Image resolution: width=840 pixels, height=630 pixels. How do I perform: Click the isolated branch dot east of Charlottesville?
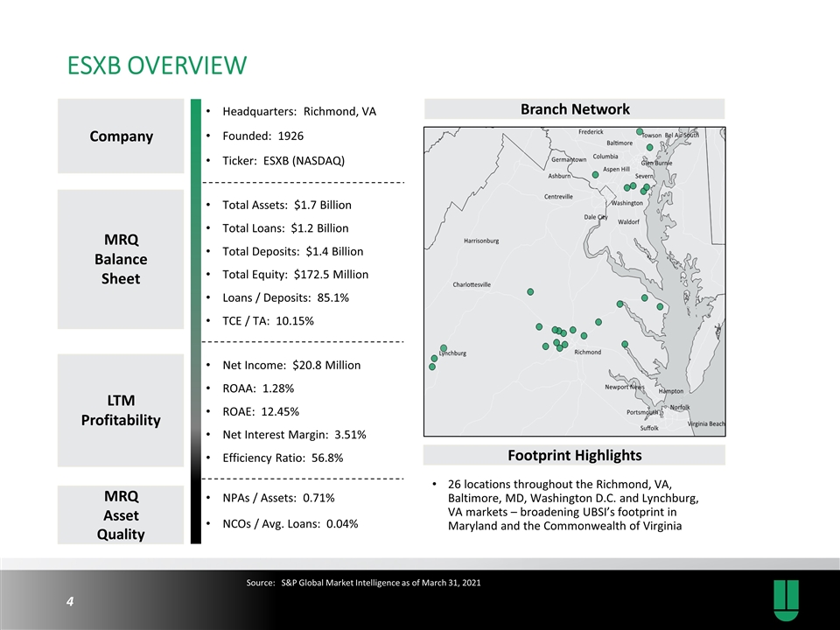click(530, 292)
